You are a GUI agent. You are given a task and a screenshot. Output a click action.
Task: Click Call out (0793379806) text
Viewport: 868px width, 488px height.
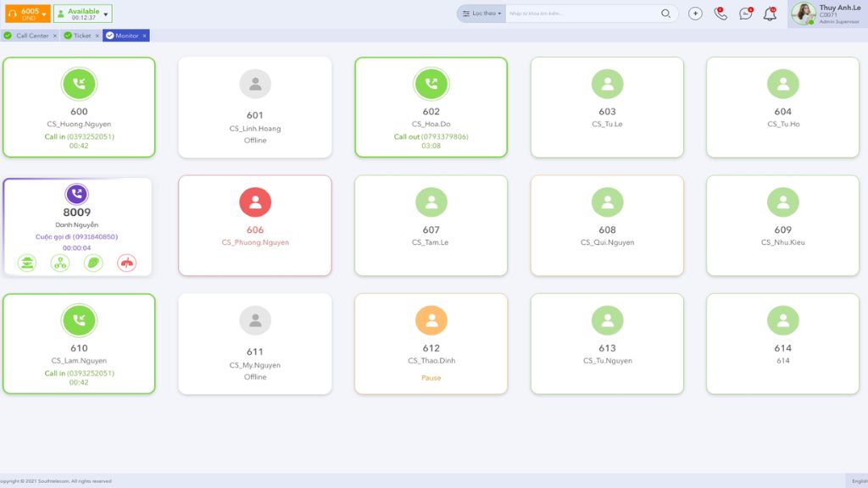pos(431,136)
